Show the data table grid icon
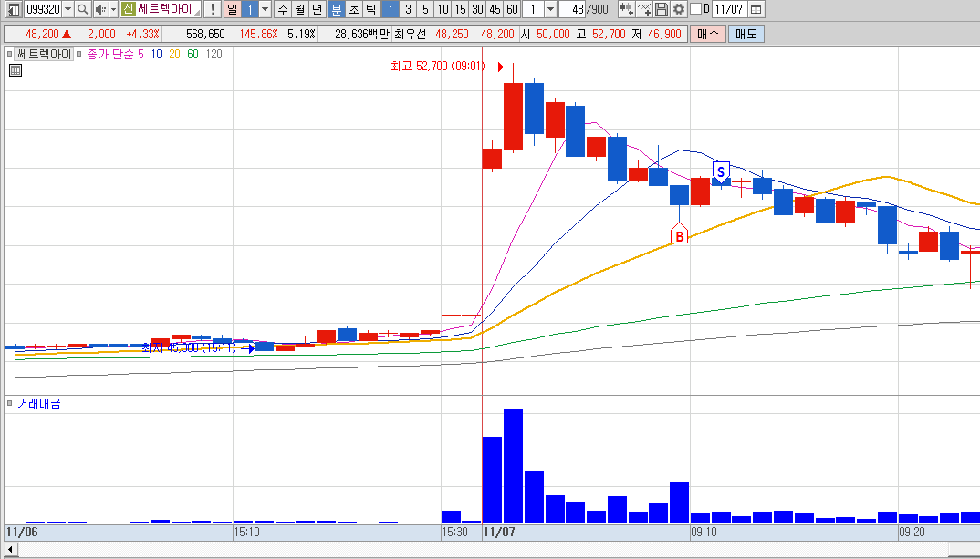The width and height of the screenshot is (980, 559). coord(16,70)
